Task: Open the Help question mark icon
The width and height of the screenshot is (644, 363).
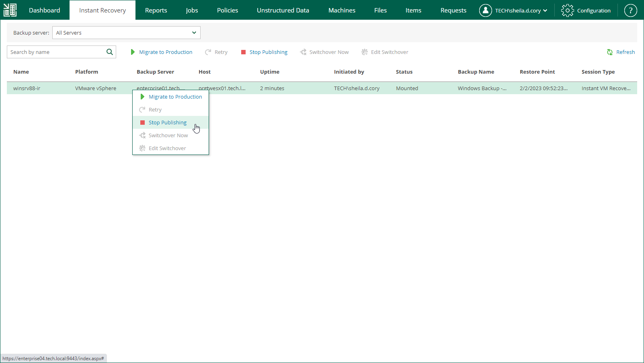Action: pos(630,10)
